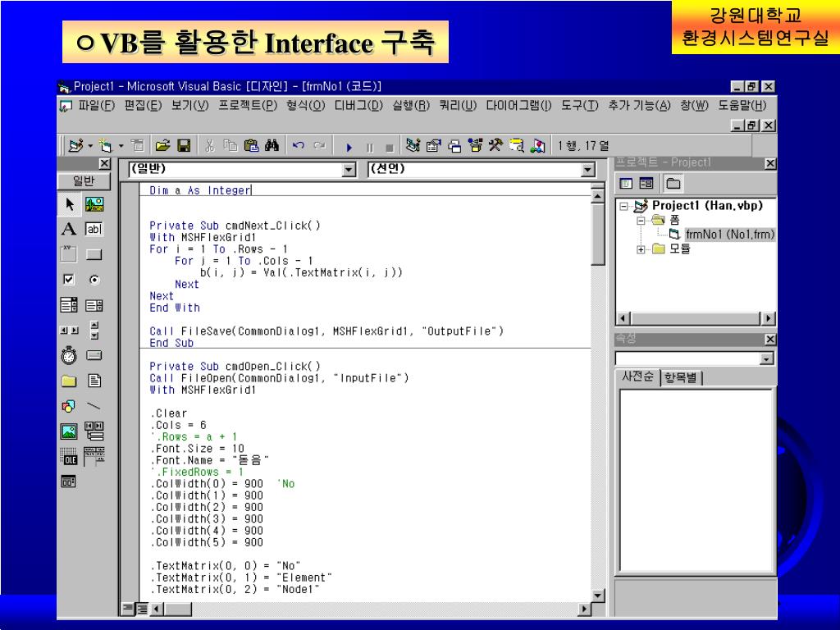
Task: Click the End (stop) toolbar button
Action: (x=390, y=148)
